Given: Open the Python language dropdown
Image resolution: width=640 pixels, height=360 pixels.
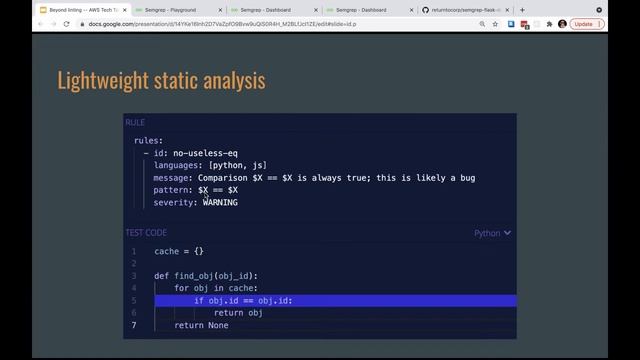Looking at the screenshot, I should [492, 233].
